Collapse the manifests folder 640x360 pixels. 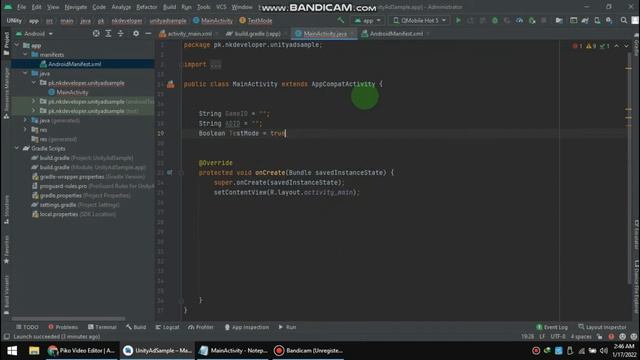tap(25, 55)
